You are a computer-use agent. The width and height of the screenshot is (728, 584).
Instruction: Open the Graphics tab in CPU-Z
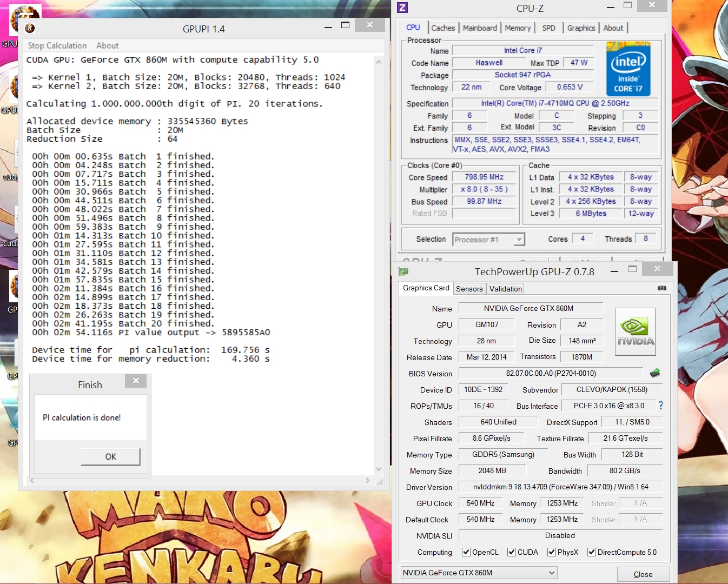point(581,28)
